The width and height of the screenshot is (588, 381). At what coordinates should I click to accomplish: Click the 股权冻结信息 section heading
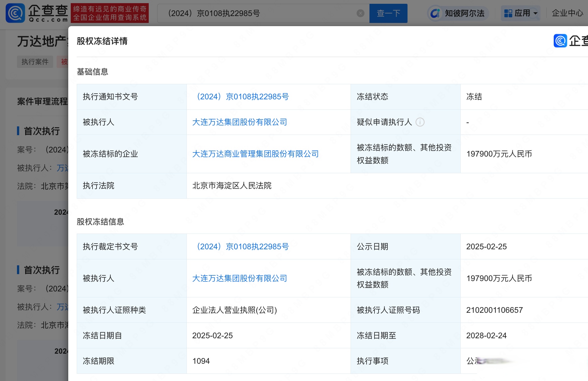[x=100, y=222]
